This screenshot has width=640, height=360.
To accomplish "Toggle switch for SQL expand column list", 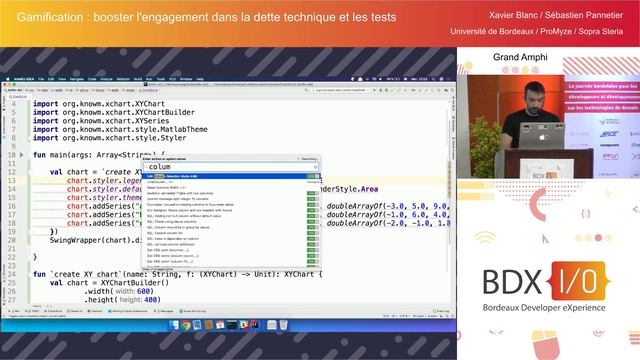I will point(312,233).
